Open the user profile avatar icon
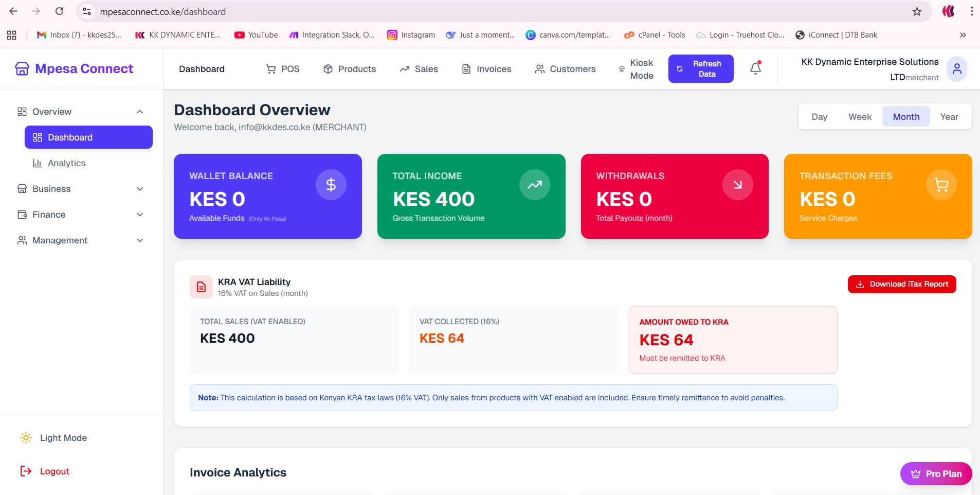Viewport: 980px width, 495px height. click(x=956, y=69)
